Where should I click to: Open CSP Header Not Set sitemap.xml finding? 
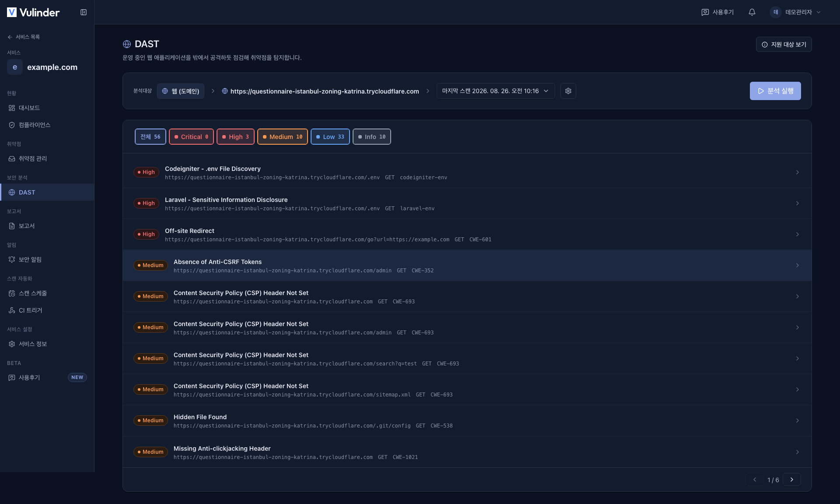pos(467,389)
